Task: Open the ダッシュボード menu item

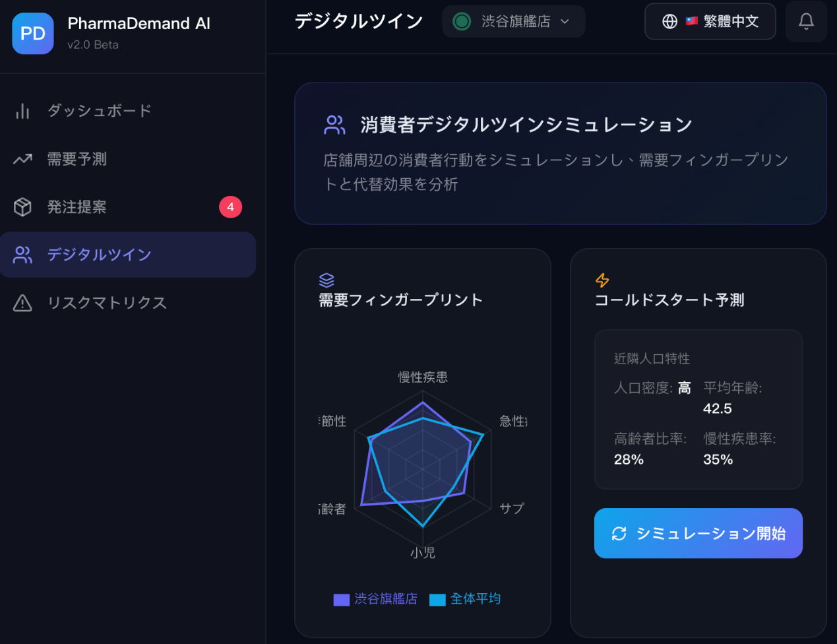Action: click(x=128, y=111)
